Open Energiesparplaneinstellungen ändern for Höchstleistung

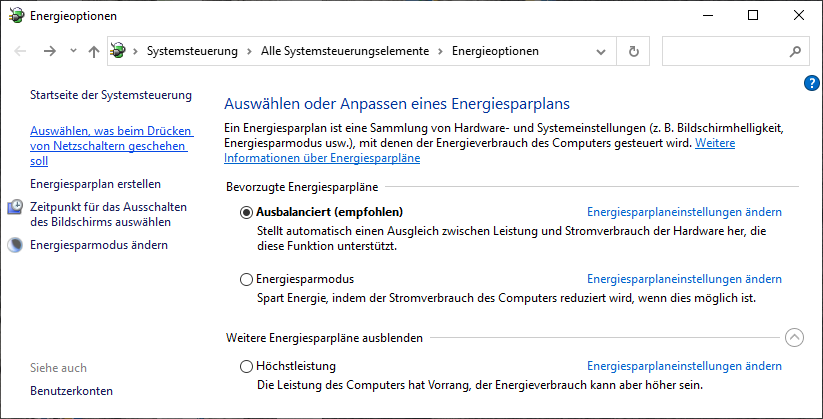click(684, 367)
